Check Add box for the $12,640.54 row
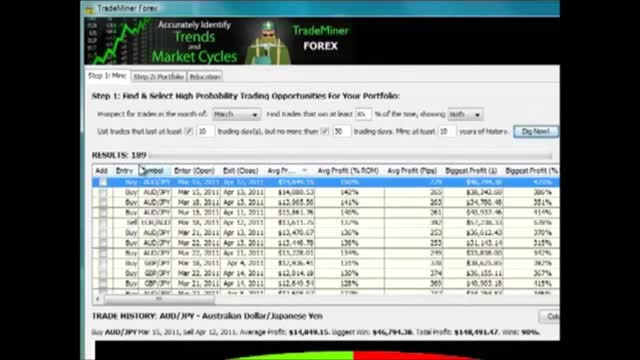Screen dimensions: 640x360 pyautogui.click(x=102, y=283)
